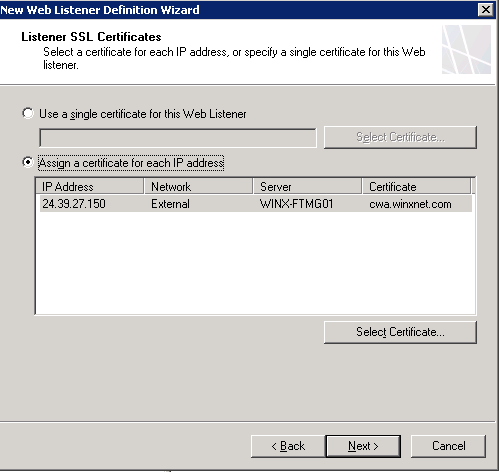Go Back to previous wizard page
The image size is (499, 472).
(288, 446)
